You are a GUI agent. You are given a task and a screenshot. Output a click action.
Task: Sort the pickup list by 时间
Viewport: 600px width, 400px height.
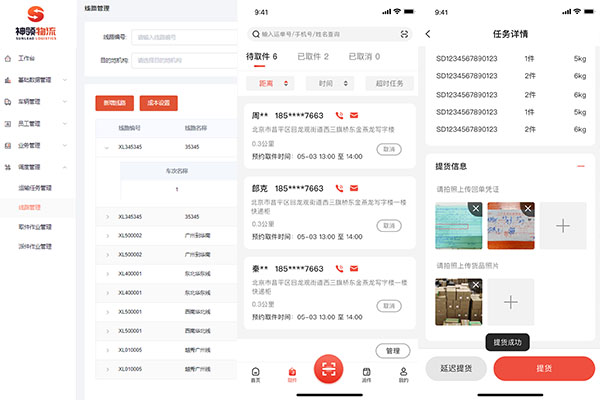click(329, 83)
